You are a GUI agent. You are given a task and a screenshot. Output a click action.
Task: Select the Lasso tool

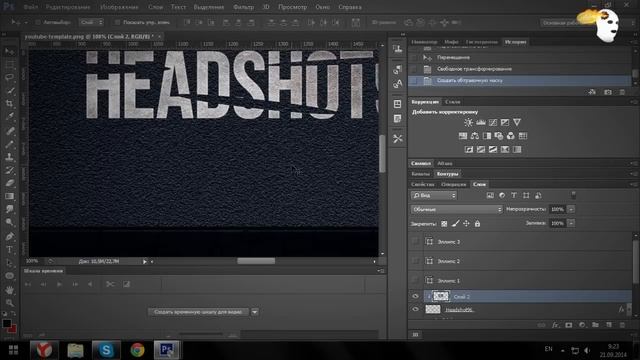point(10,78)
